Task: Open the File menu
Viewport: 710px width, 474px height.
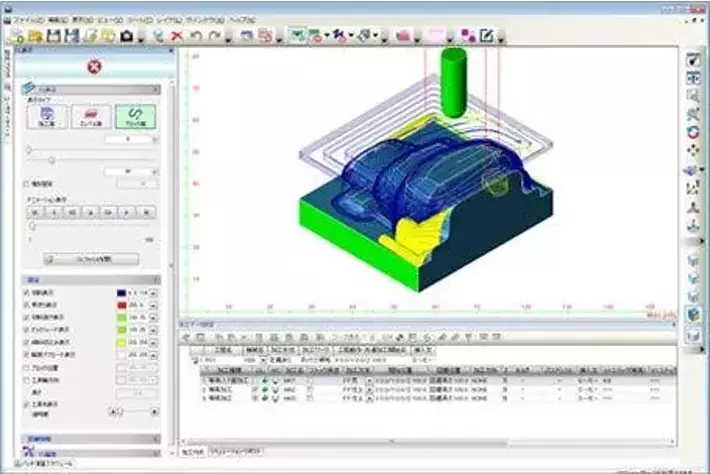Action: click(29, 19)
